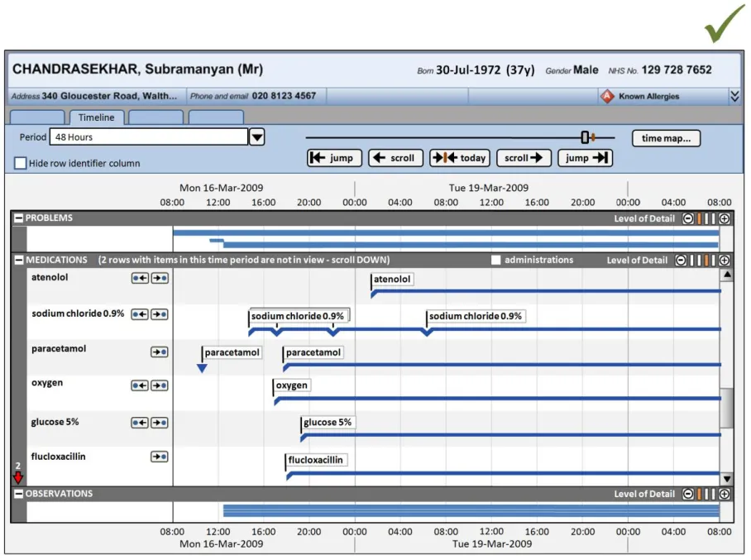Open the Period dropdown list

(x=257, y=137)
